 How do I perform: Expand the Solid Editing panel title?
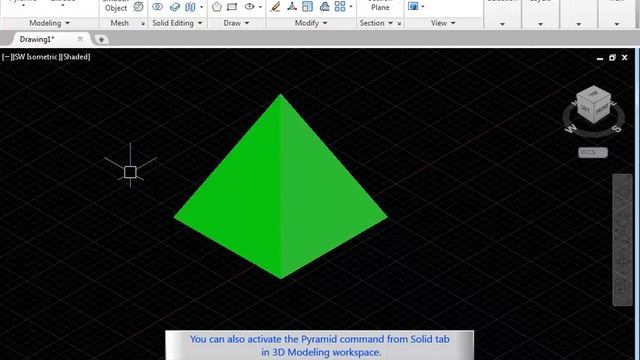(177, 23)
